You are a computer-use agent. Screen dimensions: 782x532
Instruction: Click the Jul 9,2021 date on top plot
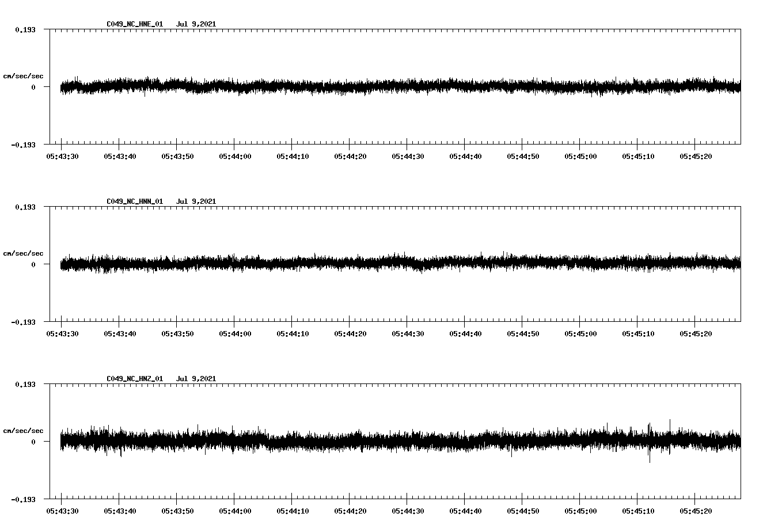[197, 24]
